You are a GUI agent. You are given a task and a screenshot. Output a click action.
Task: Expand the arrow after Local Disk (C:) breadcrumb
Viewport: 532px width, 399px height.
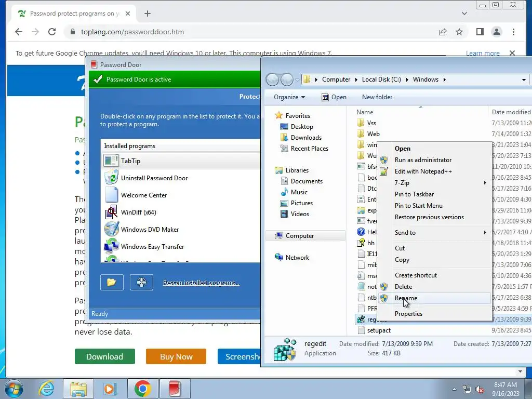(x=407, y=79)
